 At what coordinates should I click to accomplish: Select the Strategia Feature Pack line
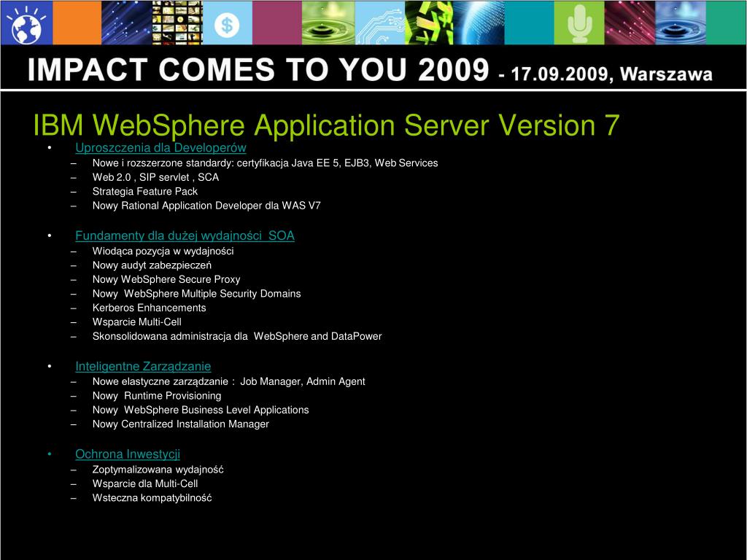[145, 192]
